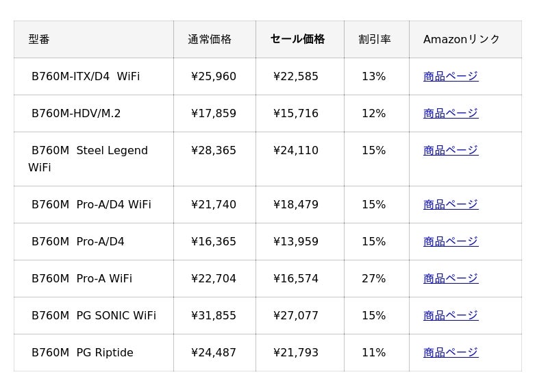This screenshot has width=548, height=392.
Task: Select the B760M PG Riptide model name
Action: pyautogui.click(x=82, y=352)
